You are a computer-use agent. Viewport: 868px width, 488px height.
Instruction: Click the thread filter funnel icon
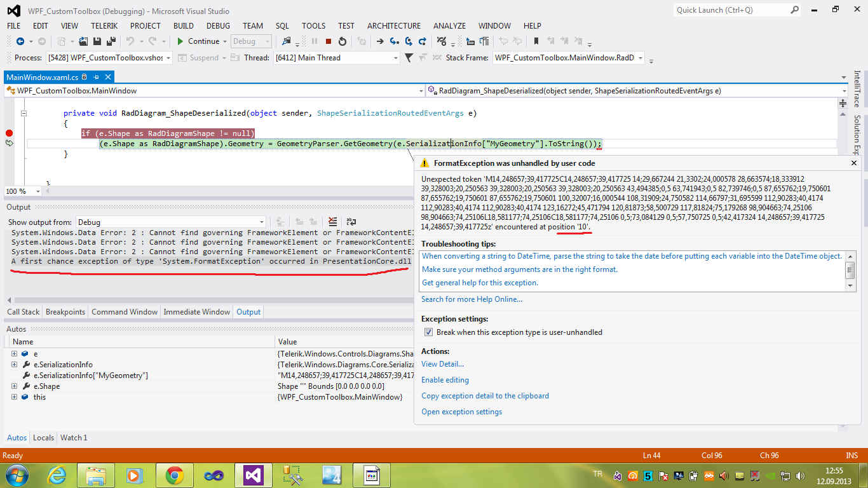409,58
